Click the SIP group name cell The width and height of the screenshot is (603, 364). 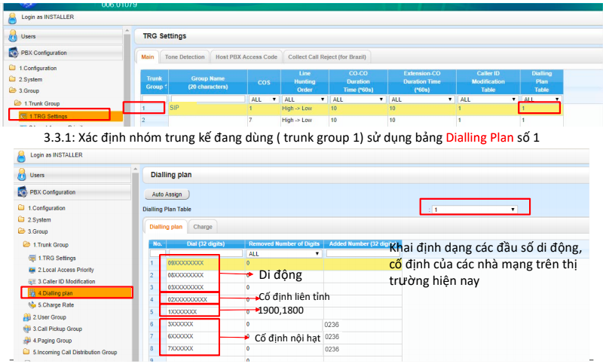click(x=207, y=109)
